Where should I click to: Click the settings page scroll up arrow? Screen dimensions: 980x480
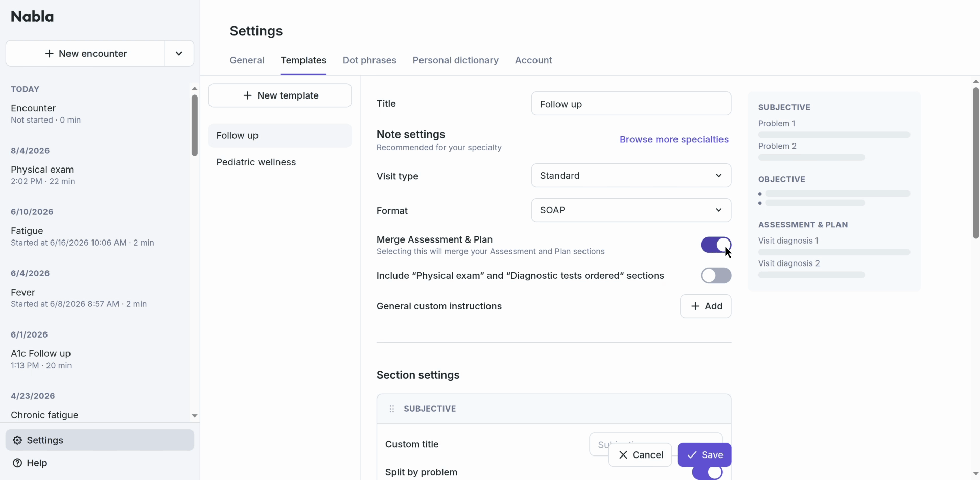click(x=976, y=81)
